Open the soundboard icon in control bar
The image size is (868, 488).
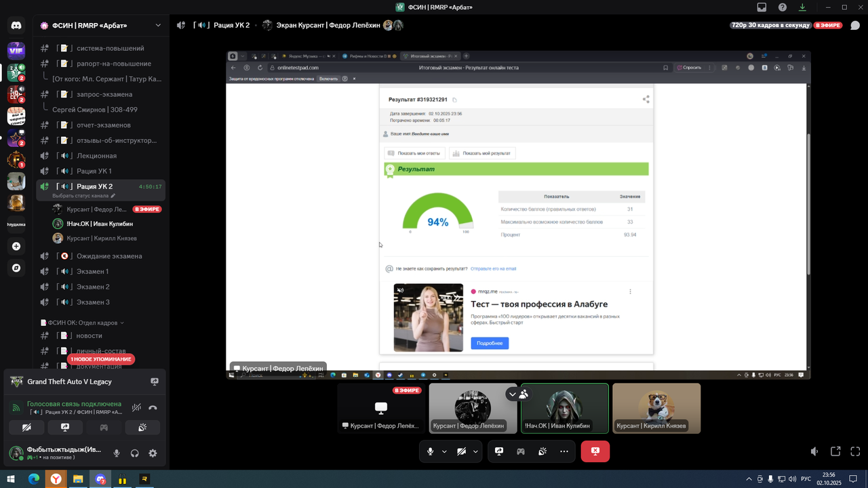pyautogui.click(x=542, y=451)
